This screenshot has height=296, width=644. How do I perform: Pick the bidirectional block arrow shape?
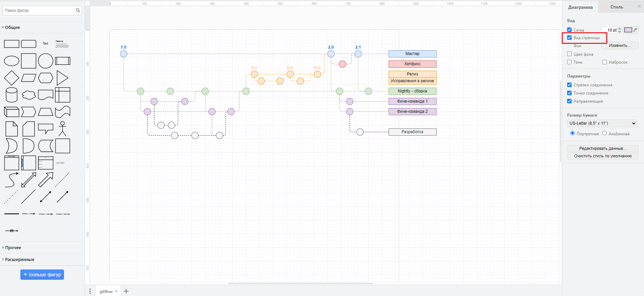click(x=29, y=180)
